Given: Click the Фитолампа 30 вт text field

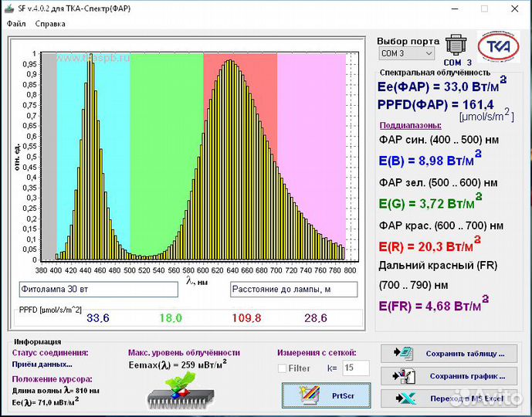Looking at the screenshot, I should (x=98, y=289).
